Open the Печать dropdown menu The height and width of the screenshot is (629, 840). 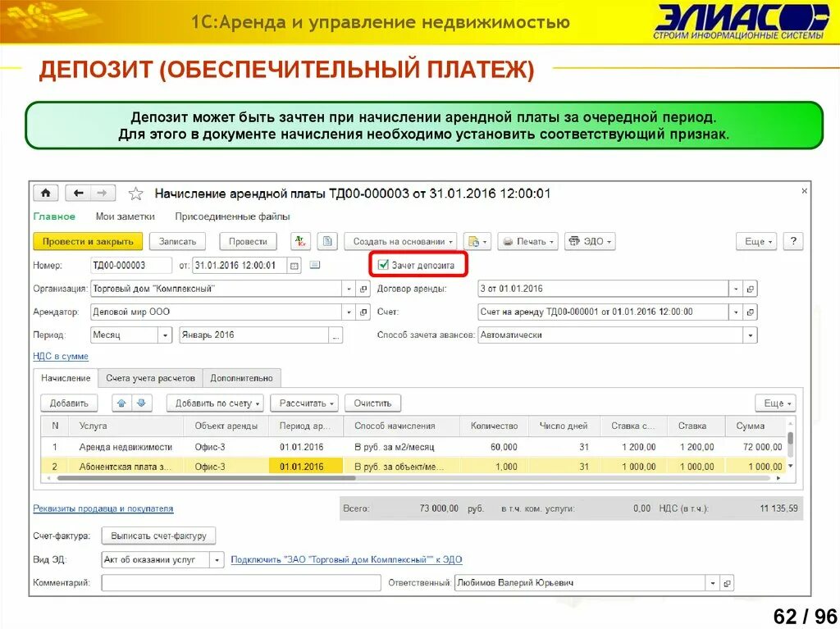click(x=527, y=242)
